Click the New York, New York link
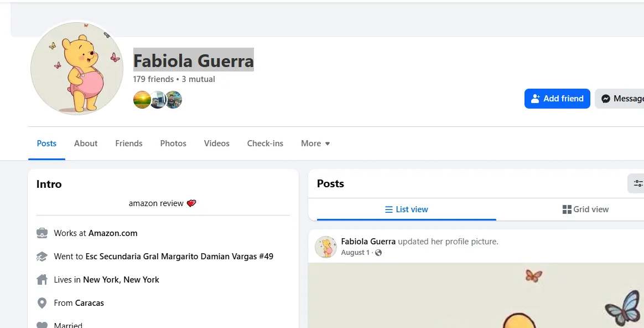Viewport: 644px width, 328px height. (121, 280)
